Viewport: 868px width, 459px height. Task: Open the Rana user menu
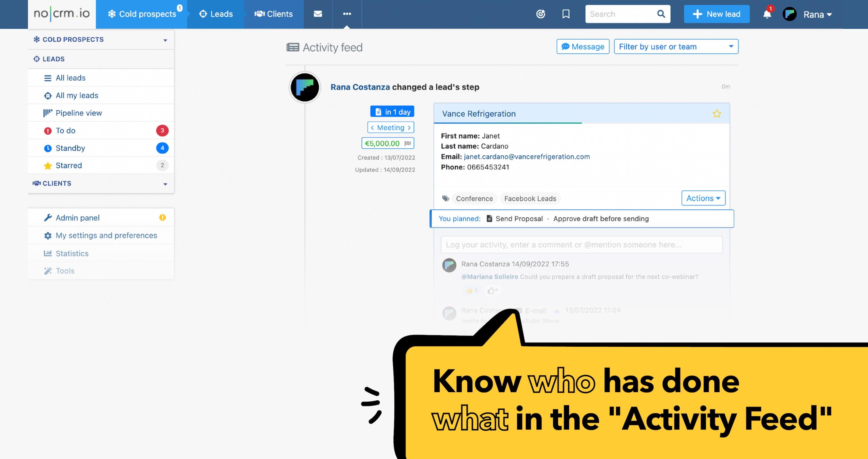818,14
